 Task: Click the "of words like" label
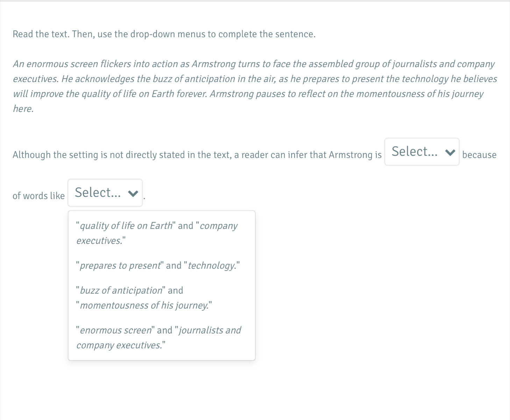pyautogui.click(x=39, y=196)
